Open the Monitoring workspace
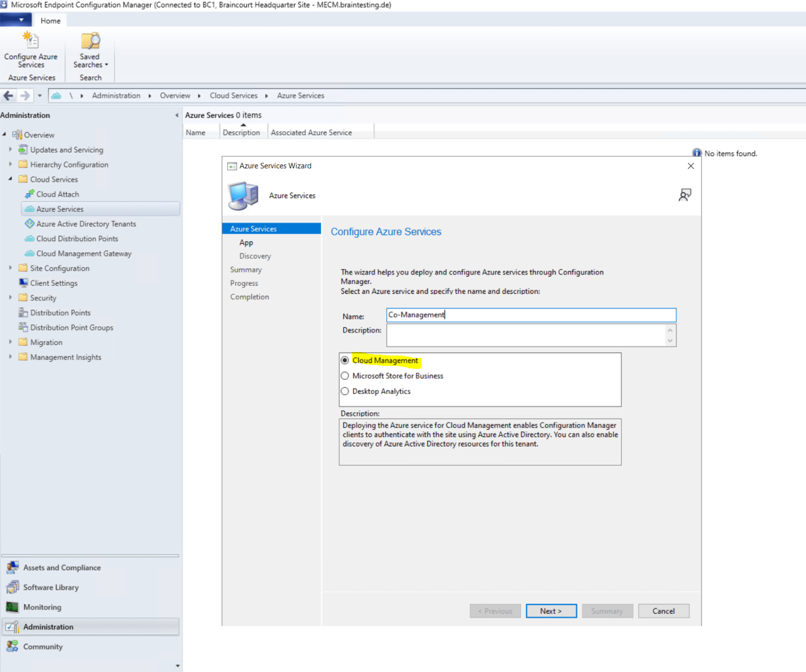 pyautogui.click(x=42, y=607)
